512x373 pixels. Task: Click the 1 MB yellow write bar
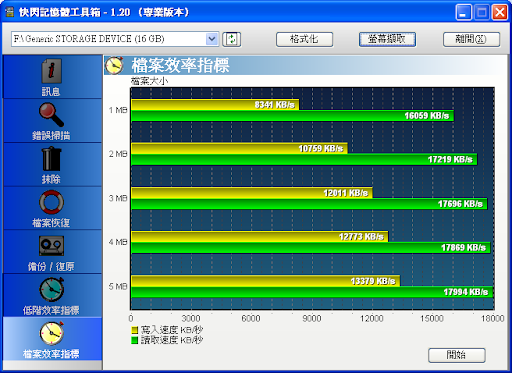[215, 105]
